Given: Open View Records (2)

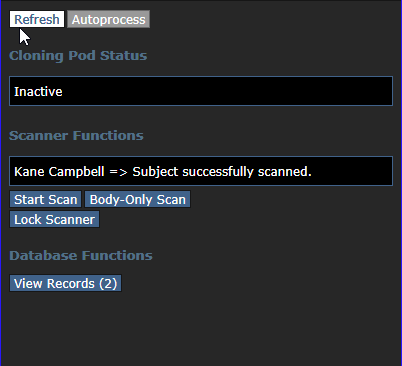Looking at the screenshot, I should [65, 283].
